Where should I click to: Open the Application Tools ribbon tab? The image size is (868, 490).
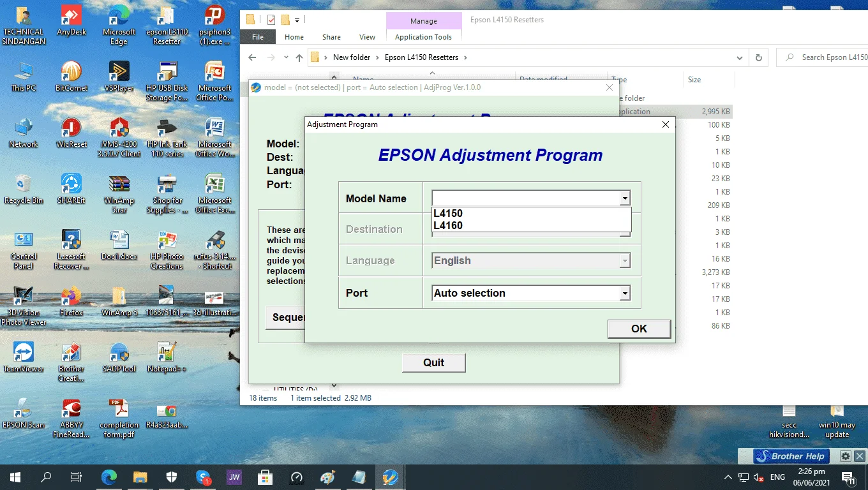423,37
